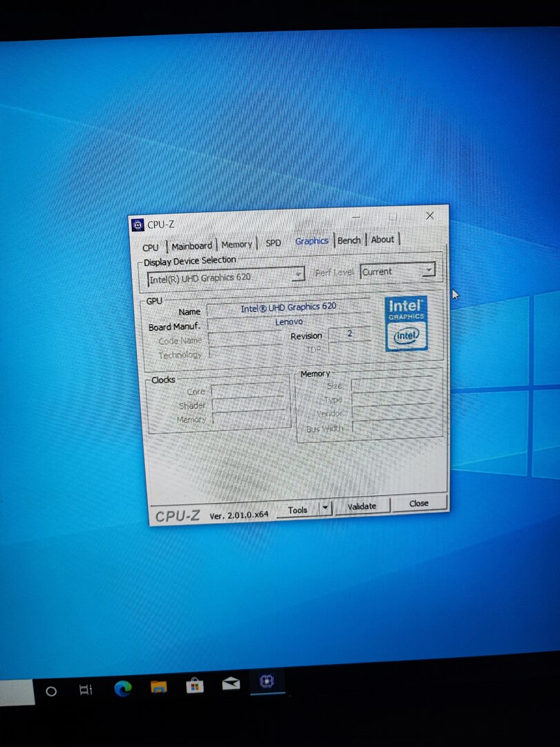Click the empty Technology field
The height and width of the screenshot is (747, 560).
click(245, 353)
